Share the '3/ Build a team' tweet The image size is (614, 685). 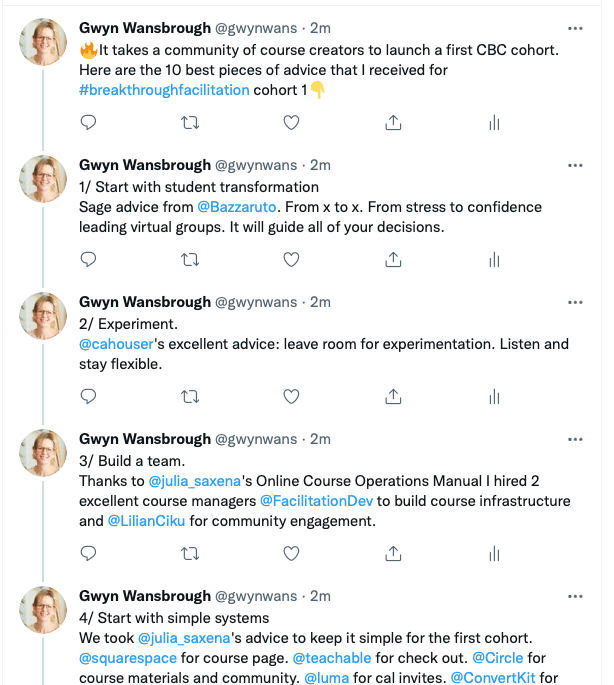pos(393,554)
